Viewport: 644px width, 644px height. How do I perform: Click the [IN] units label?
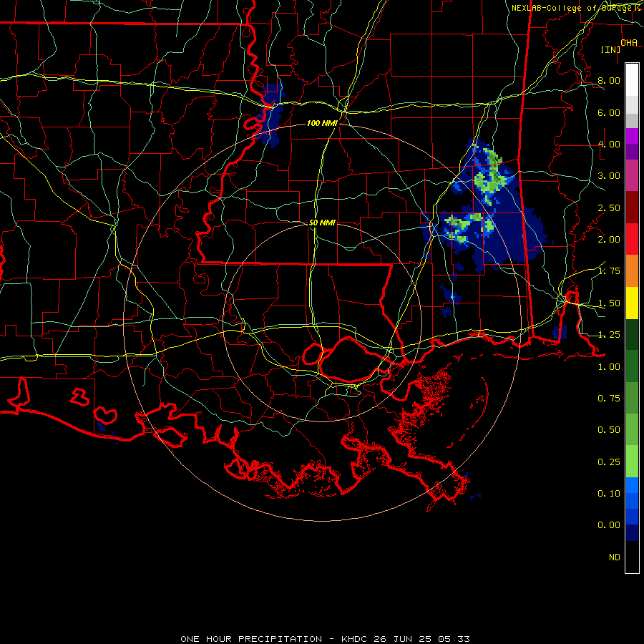coord(611,49)
